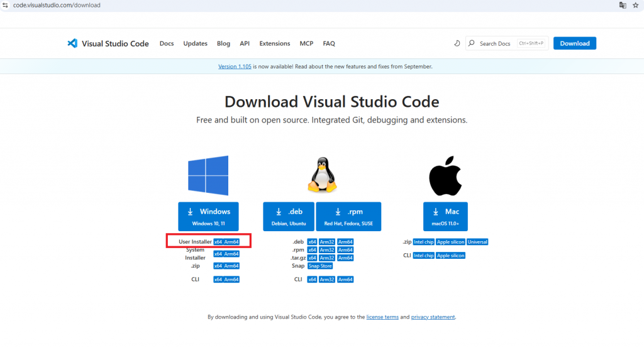The image size is (644, 348).
Task: Select x64 for Windows System Installer
Action: click(218, 254)
